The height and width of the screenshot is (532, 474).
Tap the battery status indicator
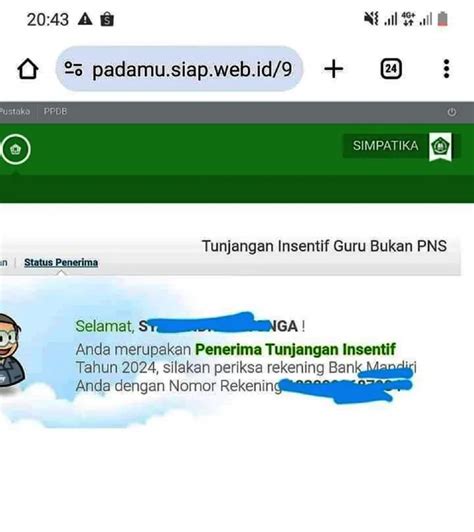[x=442, y=19]
